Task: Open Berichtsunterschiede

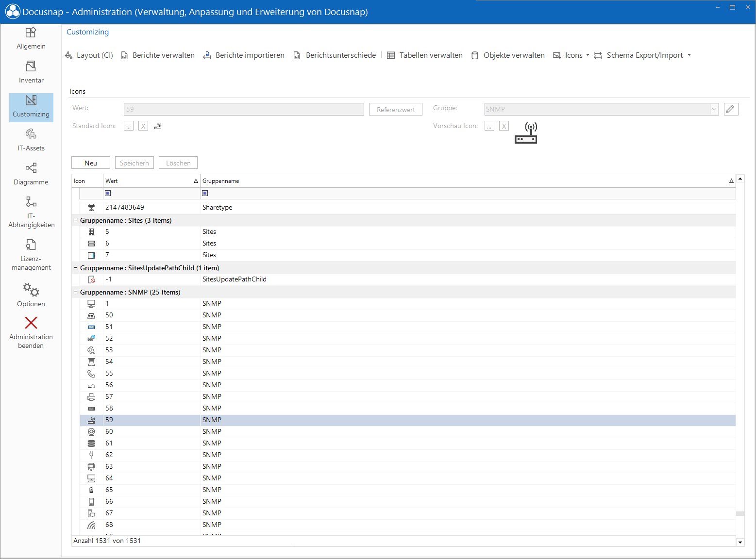Action: tap(335, 55)
